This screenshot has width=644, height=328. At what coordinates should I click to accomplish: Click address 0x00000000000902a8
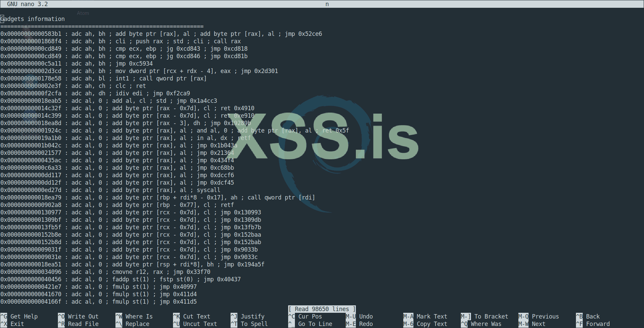(31, 205)
